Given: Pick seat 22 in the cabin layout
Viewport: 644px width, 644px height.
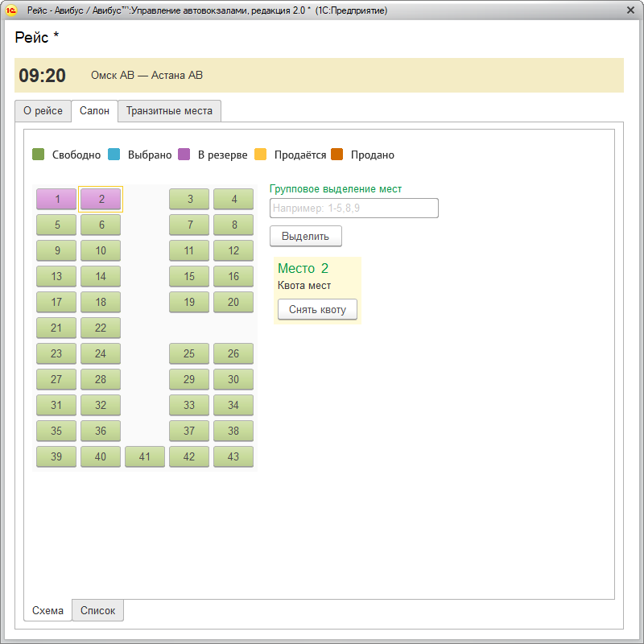Looking at the screenshot, I should click(101, 328).
